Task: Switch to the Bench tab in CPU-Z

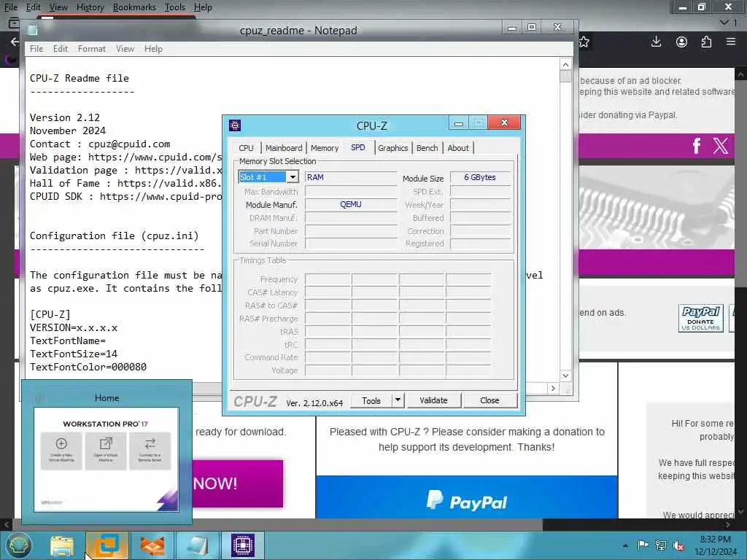Action: click(427, 148)
